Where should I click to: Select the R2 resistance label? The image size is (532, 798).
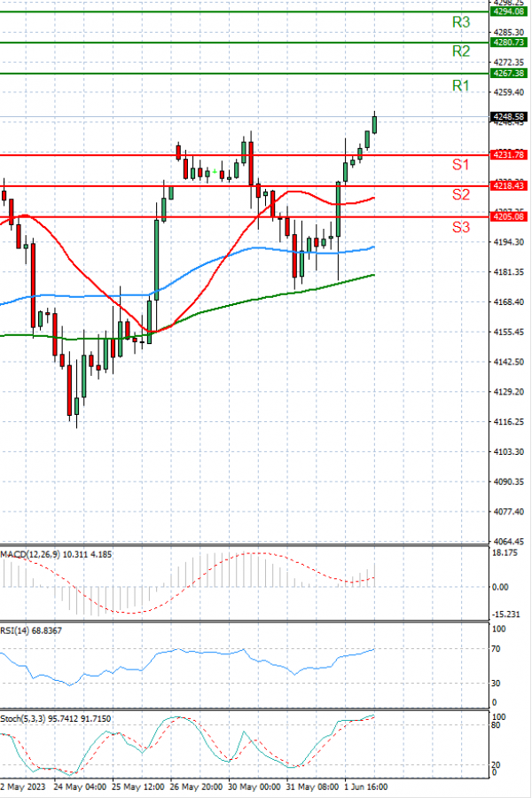pyautogui.click(x=460, y=51)
